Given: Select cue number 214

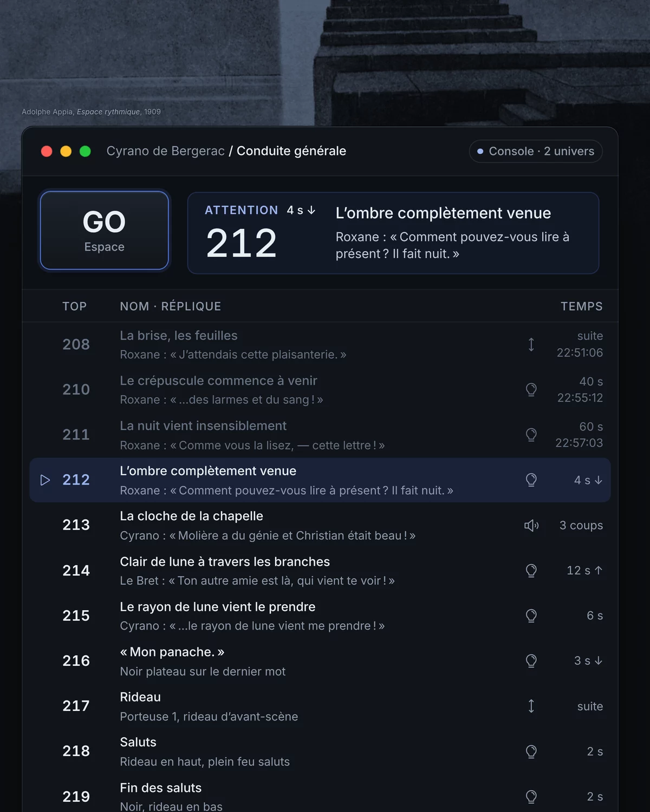Looking at the screenshot, I should 76,571.
